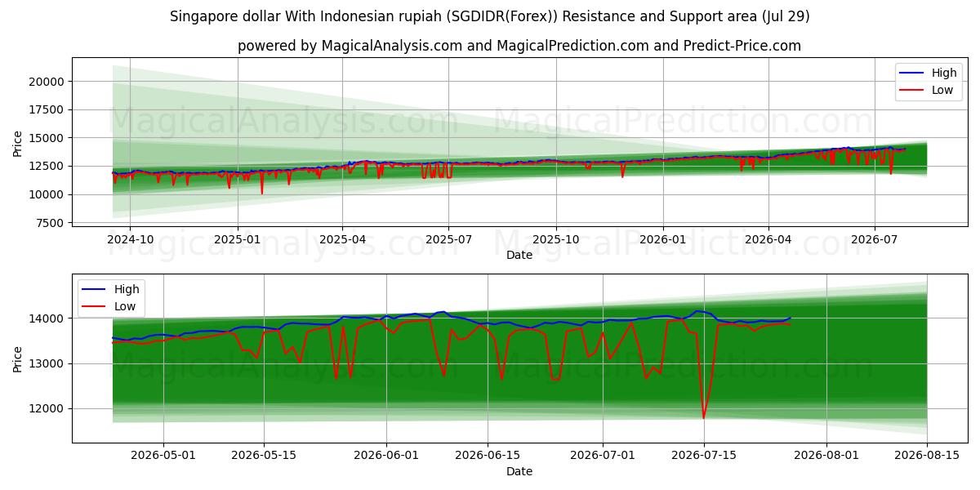
Task: Click the 20000 y-axis tick label
Action: coord(47,82)
